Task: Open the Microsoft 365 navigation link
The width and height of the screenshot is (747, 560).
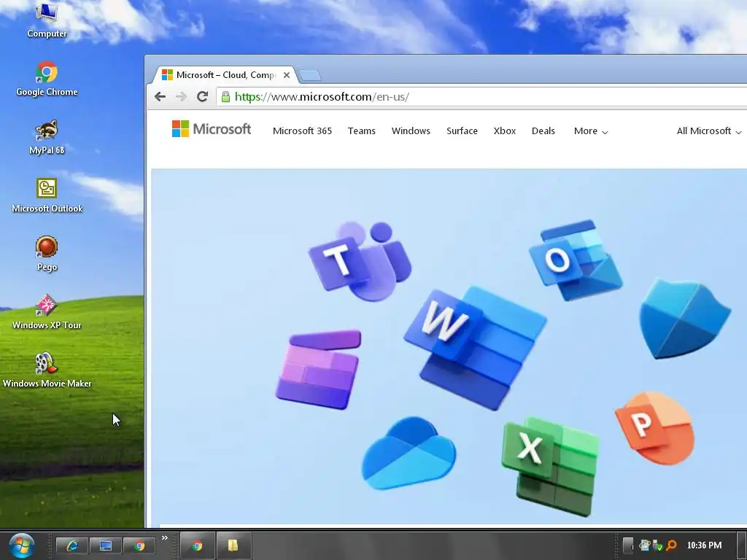Action: click(302, 131)
